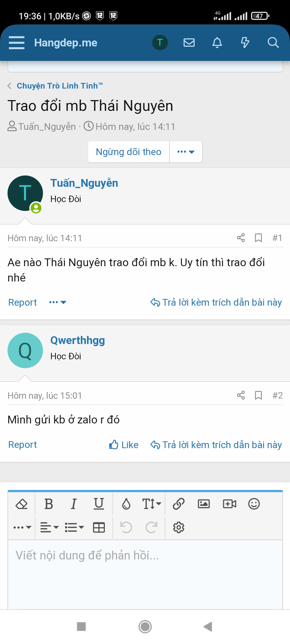Open the lightning bolt what's new icon
The height and width of the screenshot is (644, 290).
tap(245, 42)
